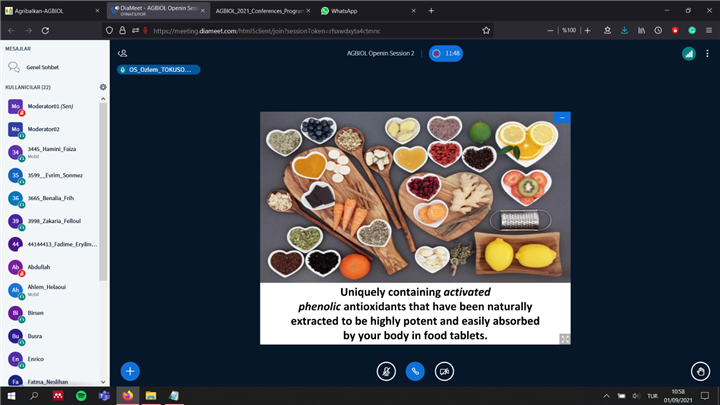Select user 3599__Evrim_Sonmez
The height and width of the screenshot is (405, 720).
coord(52,175)
